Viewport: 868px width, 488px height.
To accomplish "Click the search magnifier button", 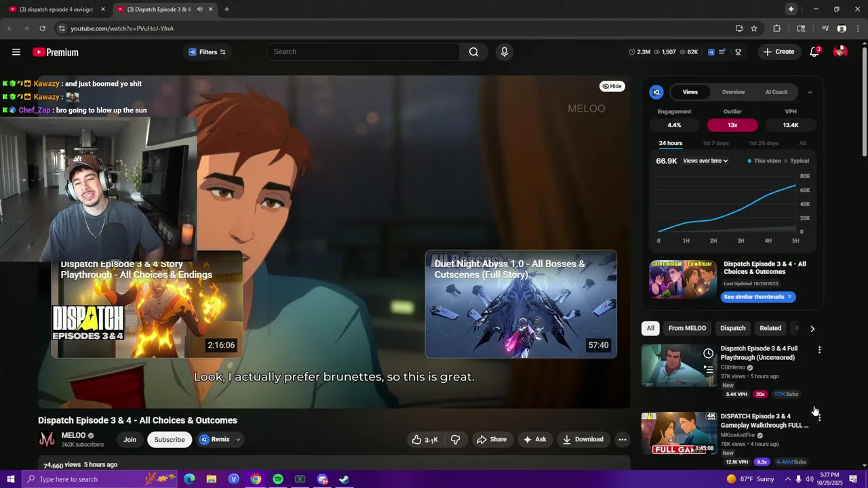I will point(473,52).
